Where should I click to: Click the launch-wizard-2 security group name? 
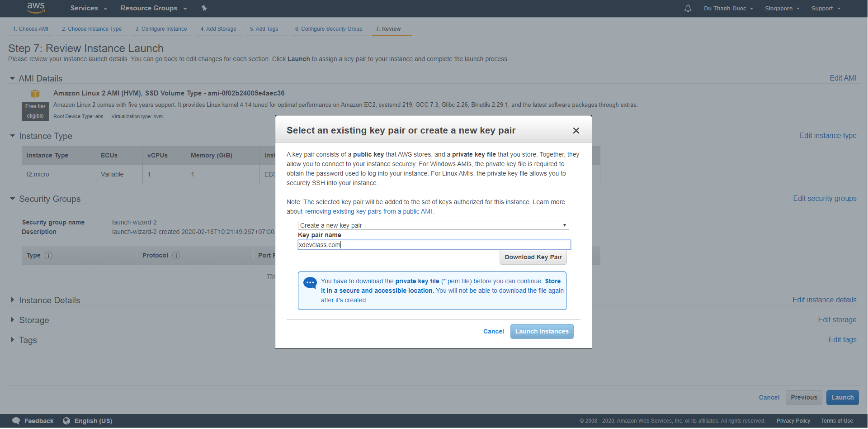coord(134,223)
